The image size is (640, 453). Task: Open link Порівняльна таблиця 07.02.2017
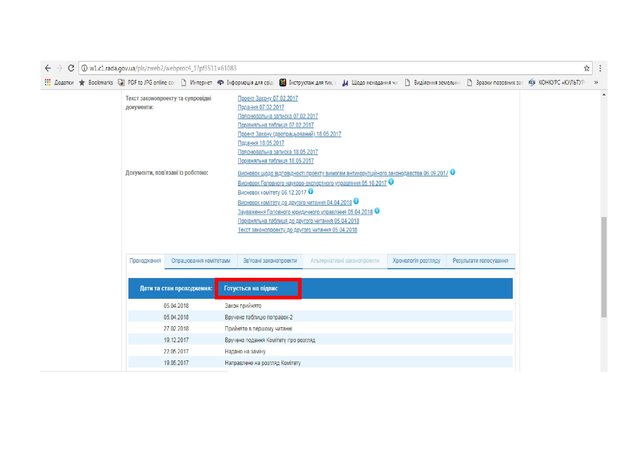click(x=276, y=125)
